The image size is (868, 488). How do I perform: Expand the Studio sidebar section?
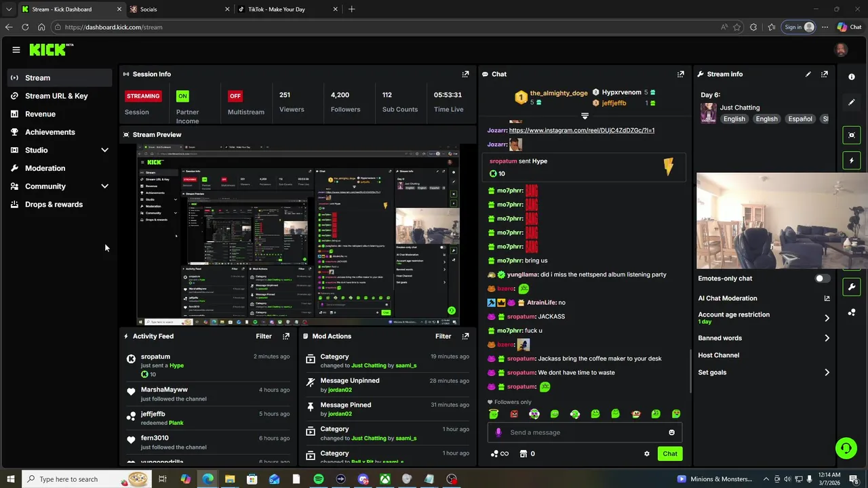(x=104, y=150)
